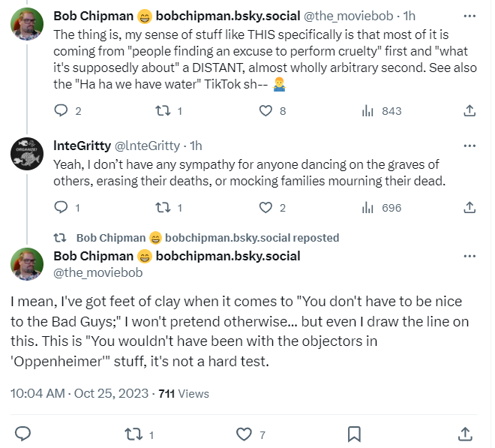Viewport: 495px width, 448px height.
Task: Open more options on main tweet
Action: tap(469, 256)
